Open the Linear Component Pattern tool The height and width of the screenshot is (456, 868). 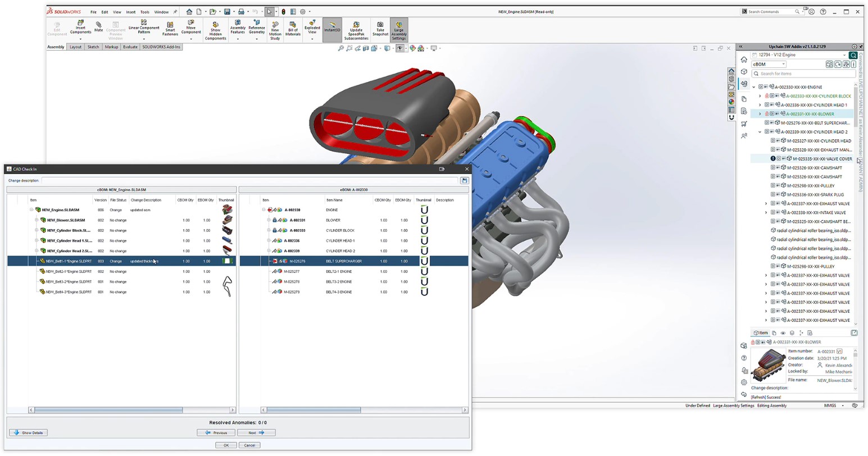click(x=144, y=26)
